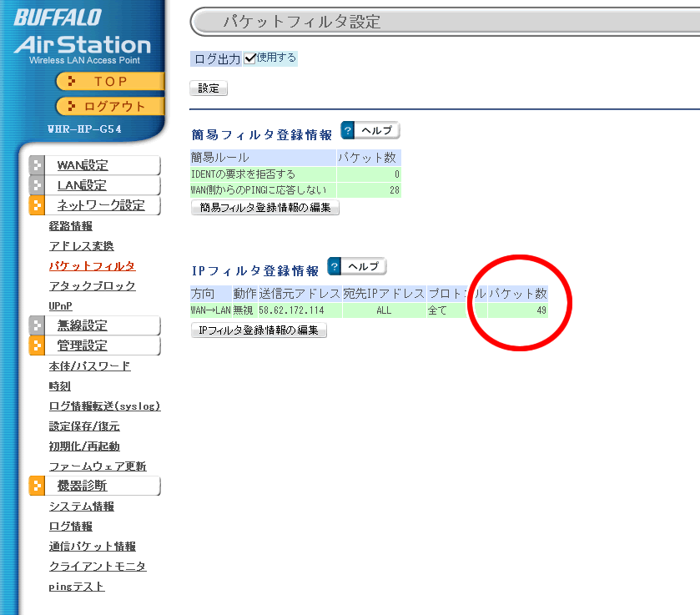Click the 設定 apply button
Screen dimensions: 700x615
pyautogui.click(x=209, y=88)
